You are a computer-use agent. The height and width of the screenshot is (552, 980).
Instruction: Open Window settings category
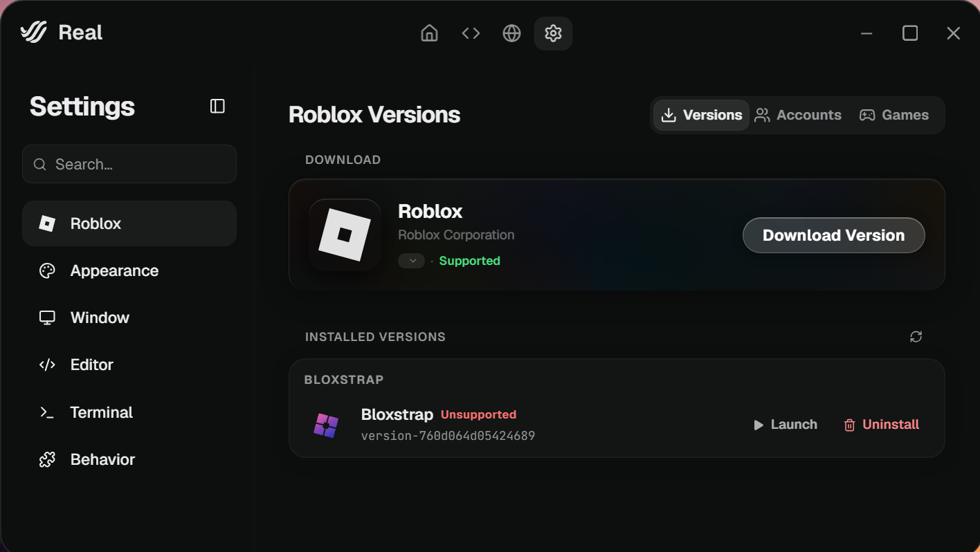click(129, 318)
